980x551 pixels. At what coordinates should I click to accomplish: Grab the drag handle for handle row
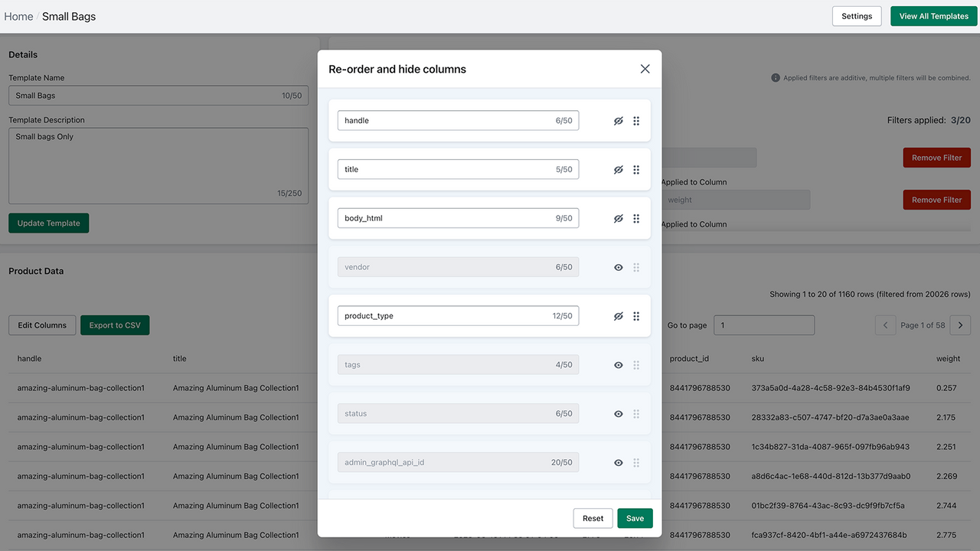(x=636, y=121)
